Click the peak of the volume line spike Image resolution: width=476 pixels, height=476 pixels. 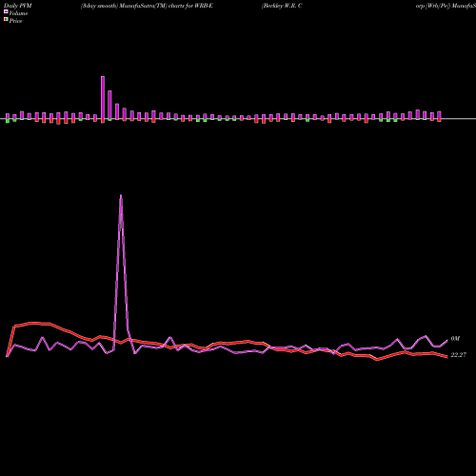tap(121, 195)
